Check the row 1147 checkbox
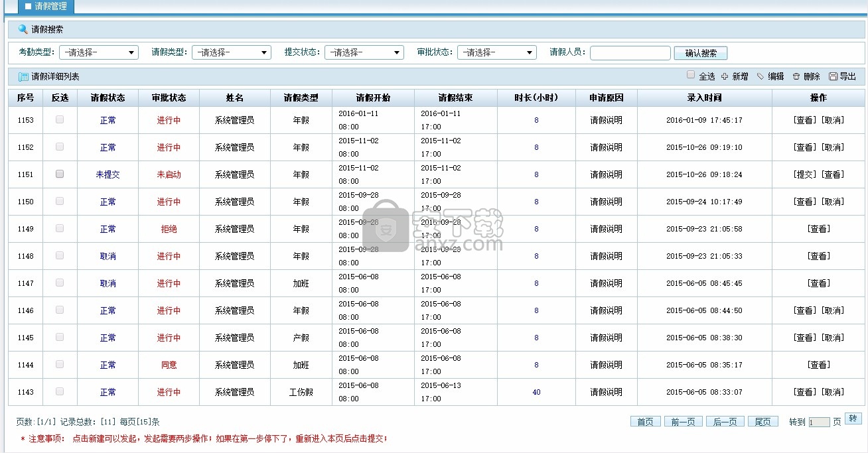This screenshot has height=453, width=868. 60,283
